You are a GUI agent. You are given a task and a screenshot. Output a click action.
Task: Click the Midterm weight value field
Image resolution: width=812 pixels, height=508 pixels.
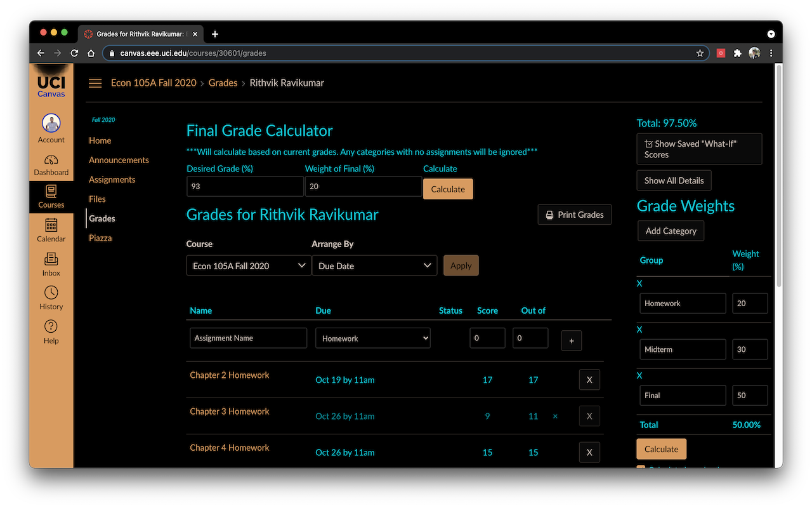tap(750, 349)
